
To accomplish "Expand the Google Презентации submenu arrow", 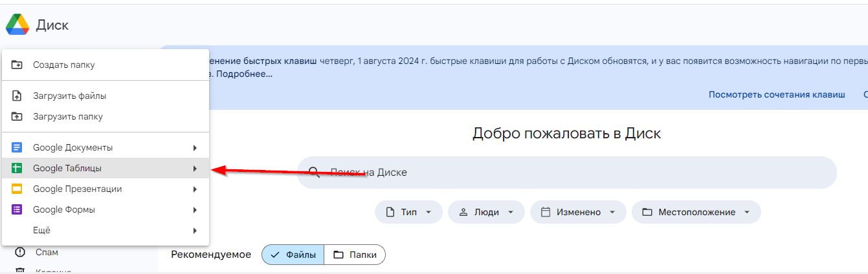I will [195, 189].
